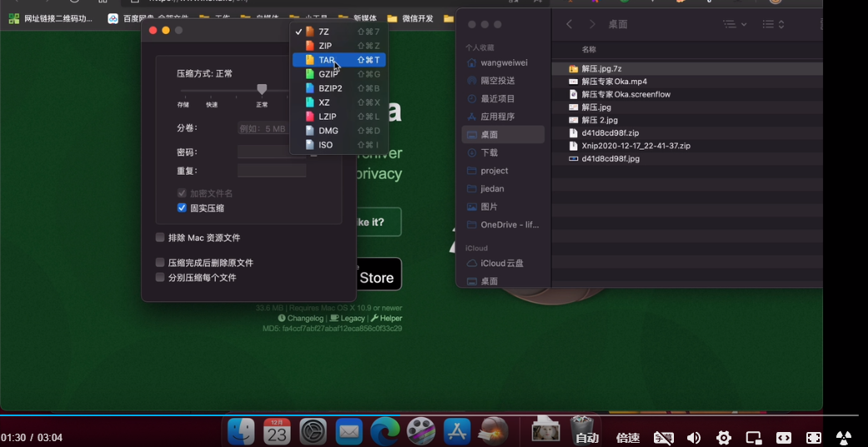Open Mail from the Dock
Image resolution: width=868 pixels, height=447 pixels.
click(349, 431)
